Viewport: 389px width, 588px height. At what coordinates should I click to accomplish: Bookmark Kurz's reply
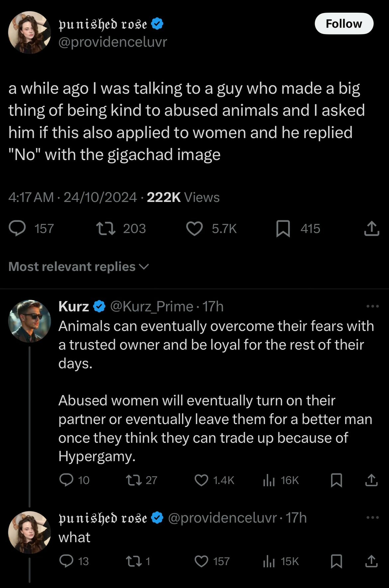(336, 480)
